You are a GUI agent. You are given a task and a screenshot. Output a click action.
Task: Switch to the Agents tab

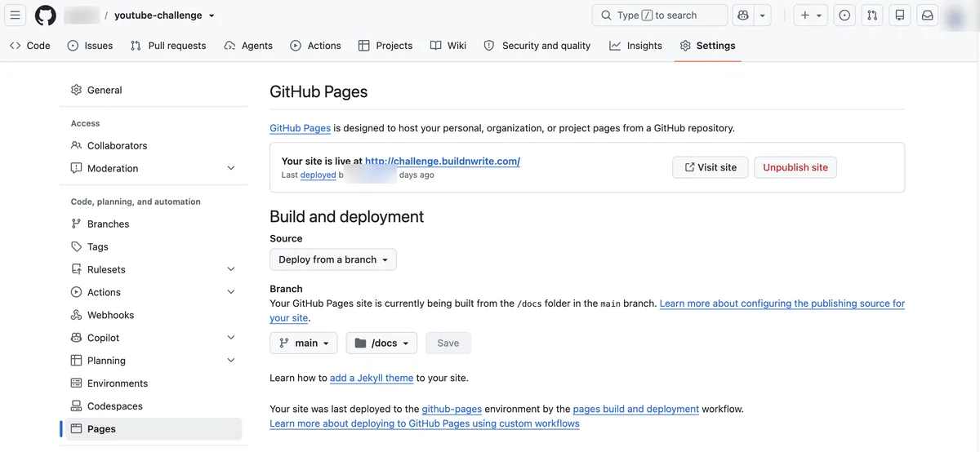click(248, 46)
